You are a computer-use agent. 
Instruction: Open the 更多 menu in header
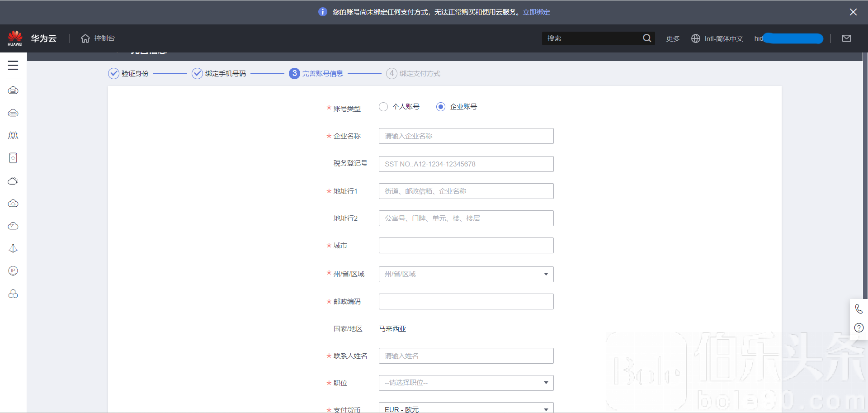[673, 38]
